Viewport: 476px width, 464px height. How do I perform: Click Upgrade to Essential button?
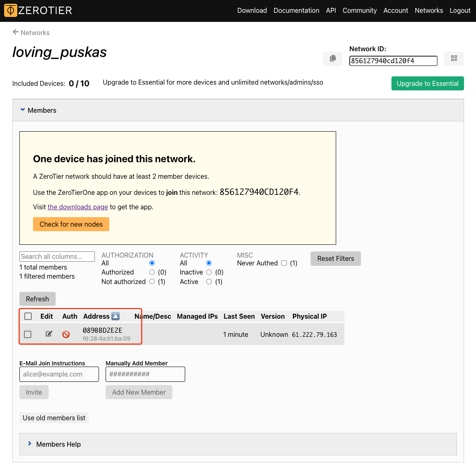427,83
